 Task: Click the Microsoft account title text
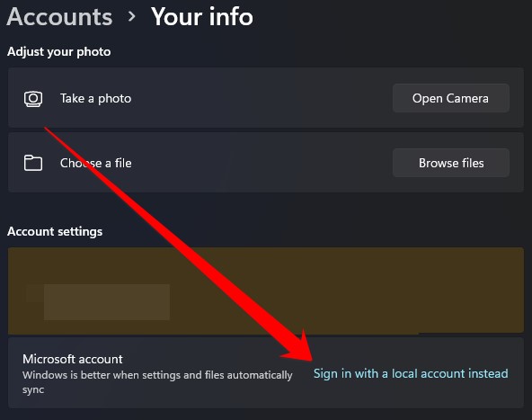point(73,359)
